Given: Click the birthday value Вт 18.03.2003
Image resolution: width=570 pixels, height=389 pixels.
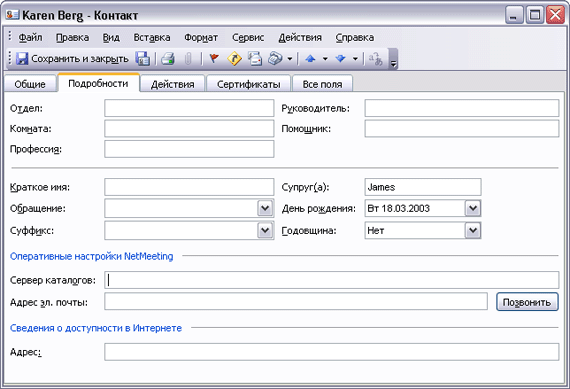Looking at the screenshot, I should (399, 208).
